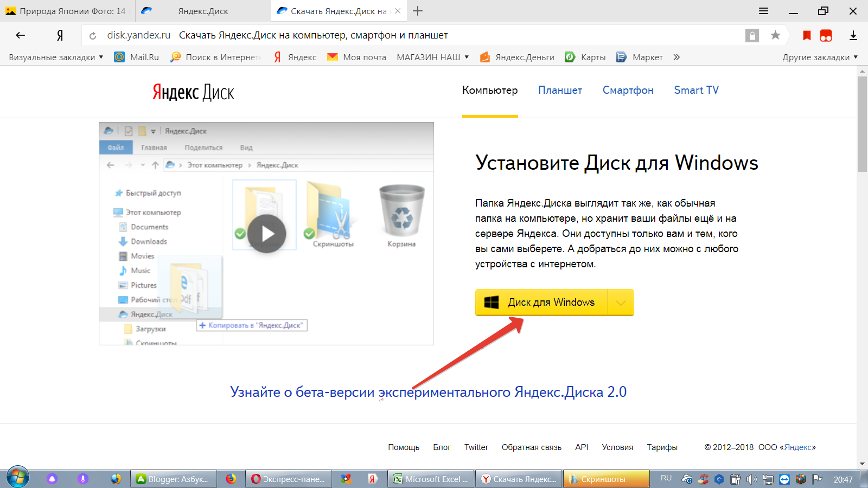This screenshot has width=868, height=488.
Task: Go back with the browser back arrow
Action: [x=21, y=35]
